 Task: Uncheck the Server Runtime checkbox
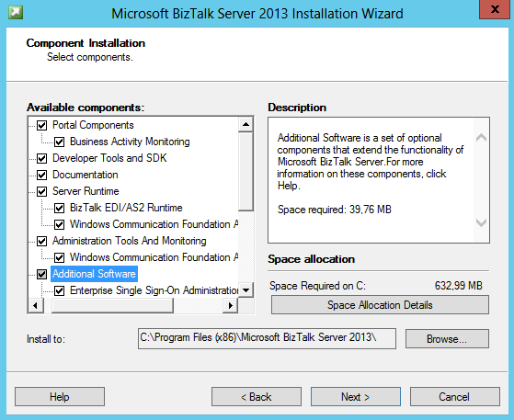tap(41, 191)
